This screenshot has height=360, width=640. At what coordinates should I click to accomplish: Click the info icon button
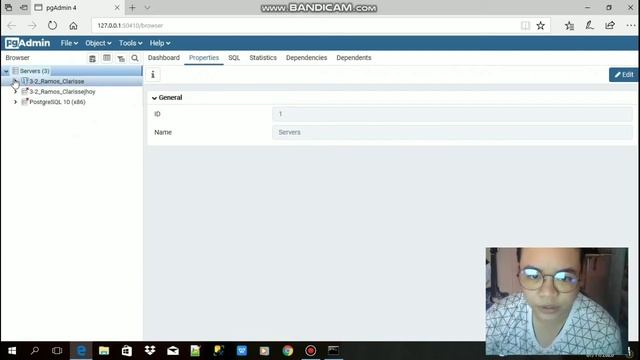(153, 74)
